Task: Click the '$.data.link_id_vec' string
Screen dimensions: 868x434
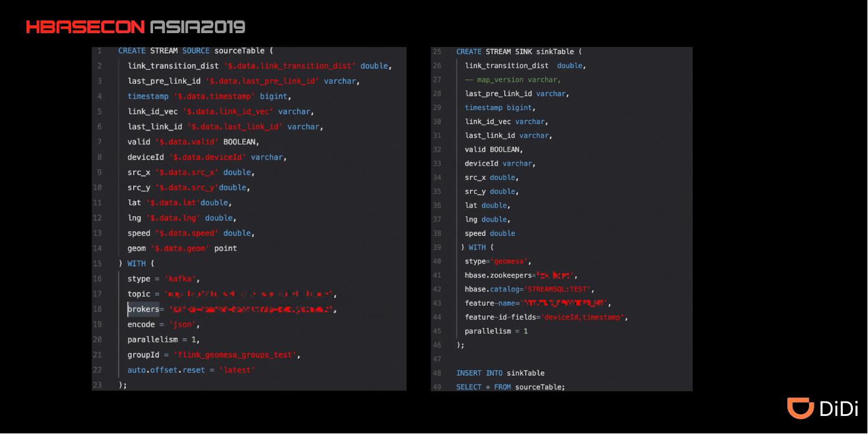Action: coord(228,111)
